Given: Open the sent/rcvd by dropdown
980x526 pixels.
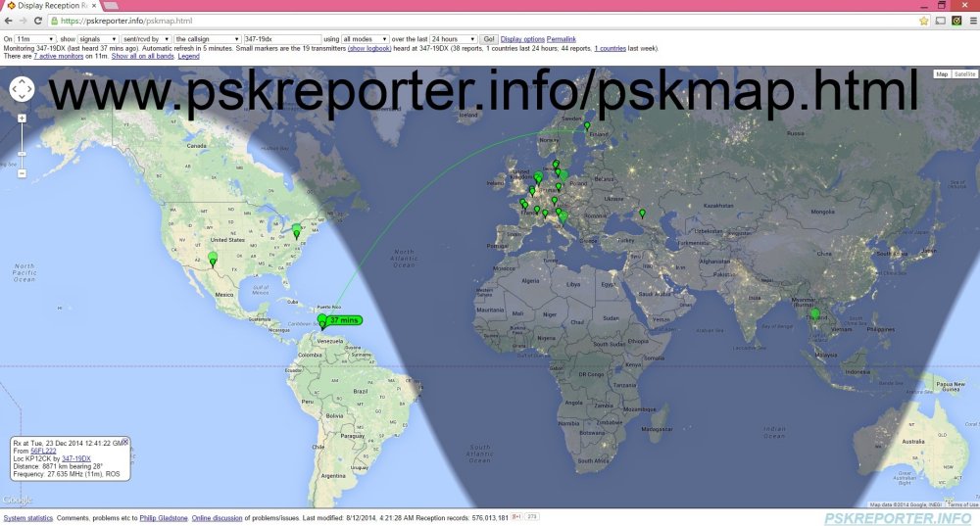Looking at the screenshot, I should click(146, 39).
